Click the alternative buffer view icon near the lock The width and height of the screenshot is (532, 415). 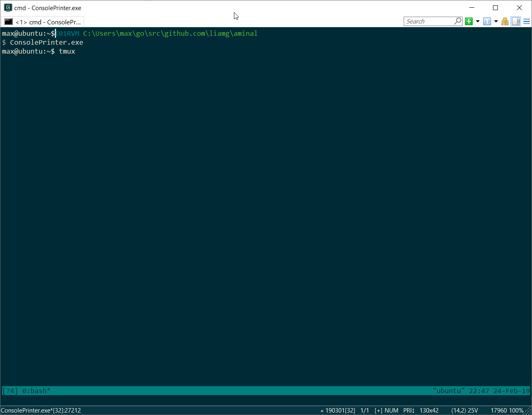(516, 21)
